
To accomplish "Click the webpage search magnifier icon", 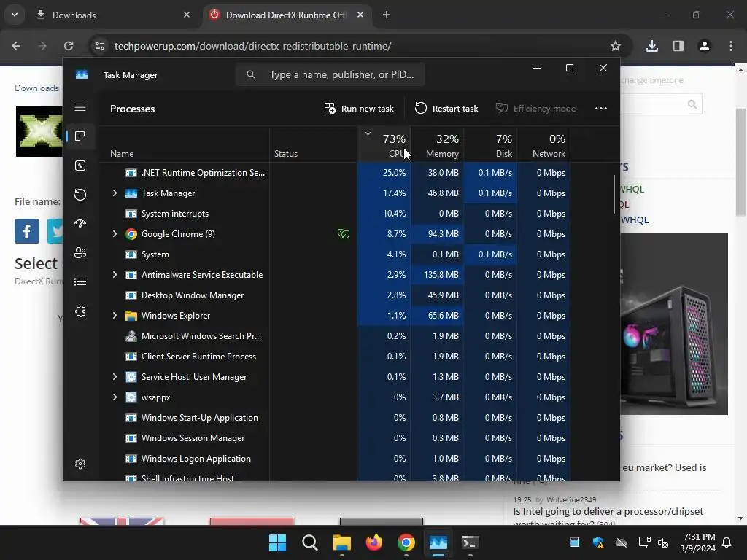I will click(692, 104).
